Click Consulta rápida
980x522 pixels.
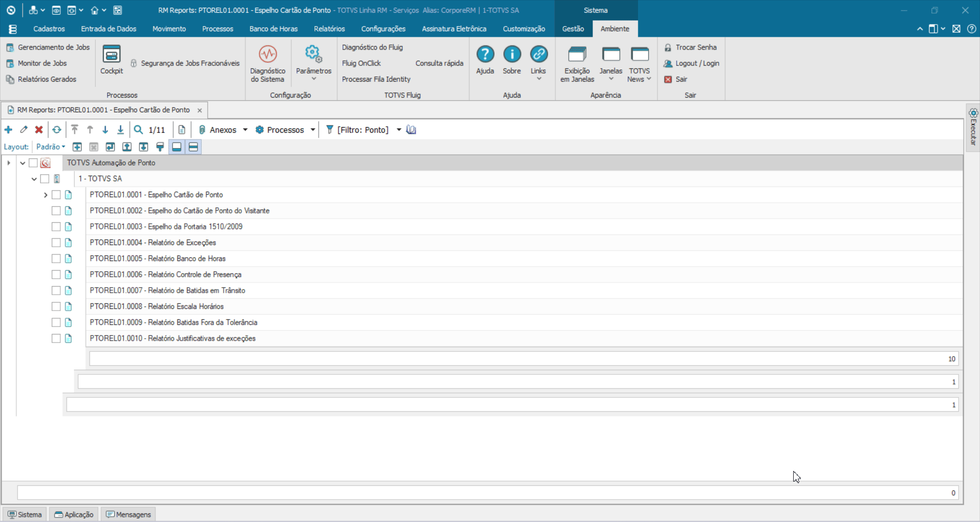click(x=439, y=63)
